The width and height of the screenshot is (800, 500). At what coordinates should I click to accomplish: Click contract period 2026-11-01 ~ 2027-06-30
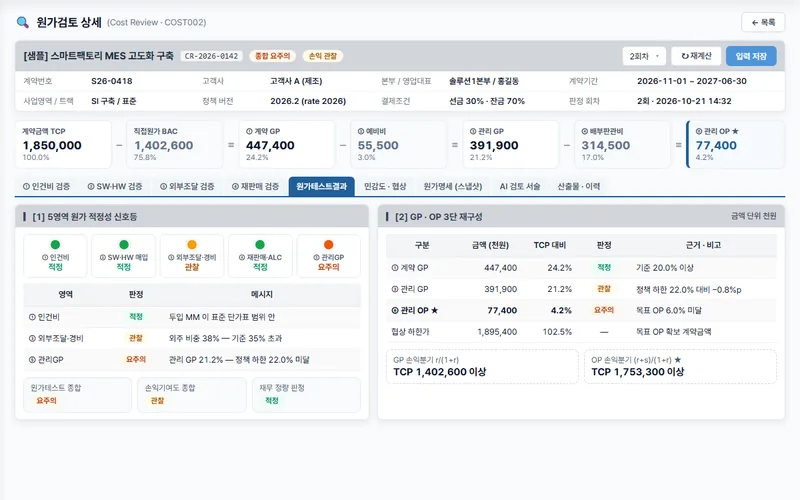coord(692,81)
